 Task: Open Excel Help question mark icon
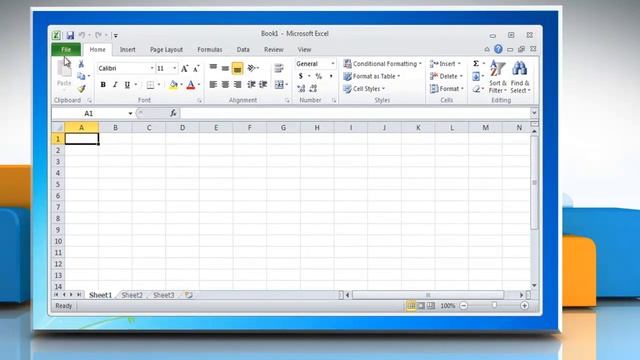pos(498,49)
